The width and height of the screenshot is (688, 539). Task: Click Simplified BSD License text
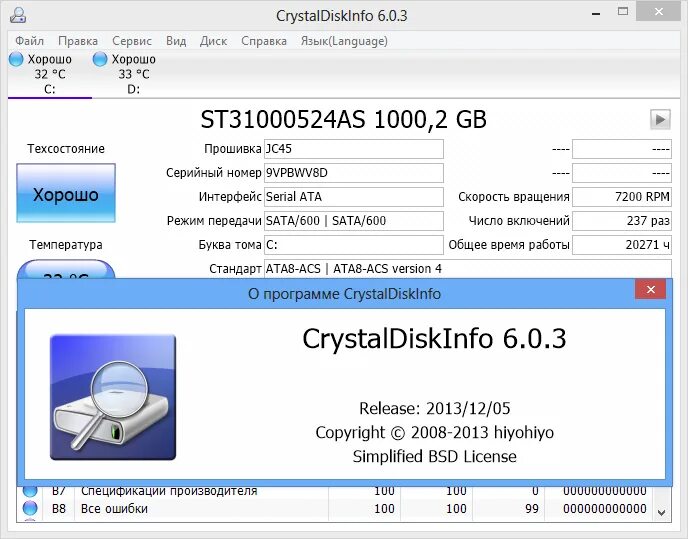[x=434, y=456]
